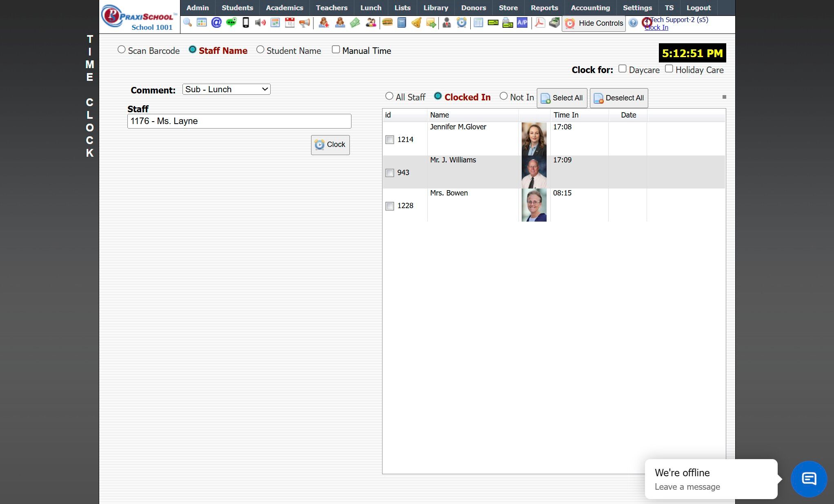834x504 pixels.
Task: Open the Comment dropdown showing Sub - Lunch
Action: tap(226, 89)
